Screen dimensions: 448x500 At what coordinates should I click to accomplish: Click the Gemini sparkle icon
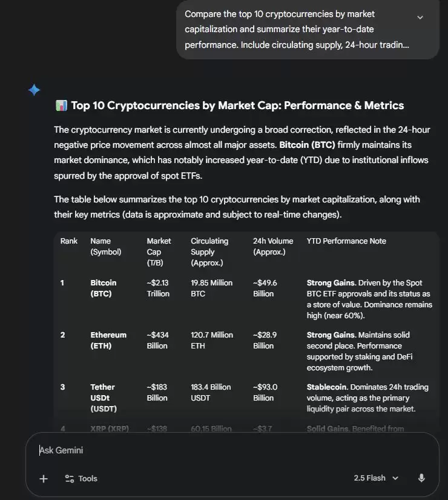coord(35,90)
